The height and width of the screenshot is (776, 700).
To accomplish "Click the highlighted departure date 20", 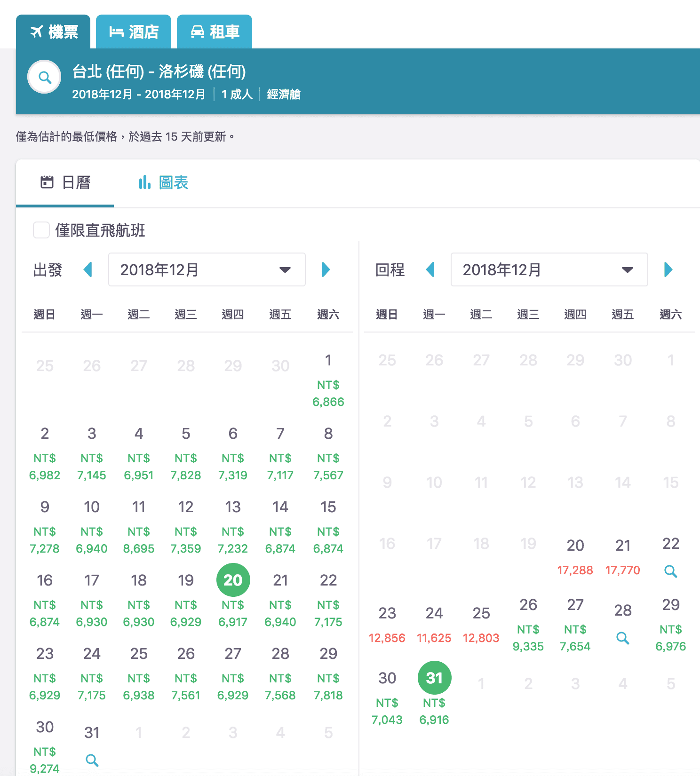I will pos(233,580).
